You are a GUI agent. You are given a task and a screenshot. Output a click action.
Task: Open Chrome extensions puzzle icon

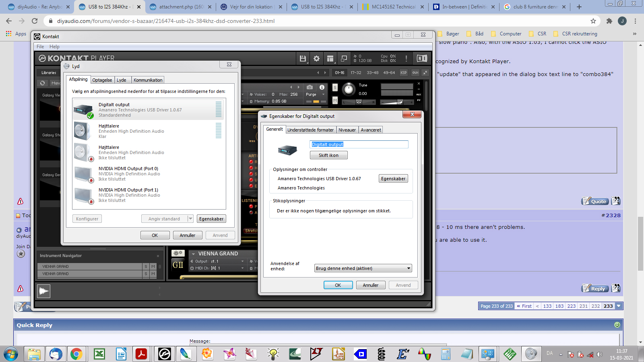point(609,21)
